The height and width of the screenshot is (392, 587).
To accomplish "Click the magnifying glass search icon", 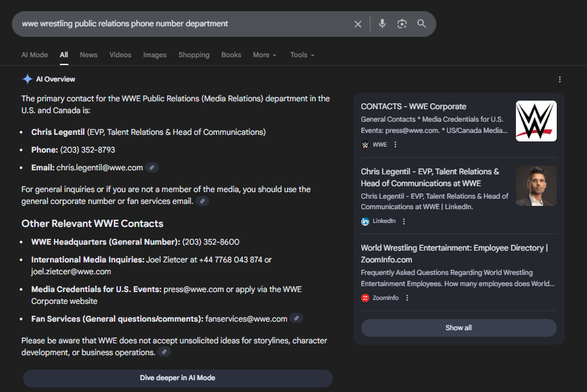I will 422,24.
